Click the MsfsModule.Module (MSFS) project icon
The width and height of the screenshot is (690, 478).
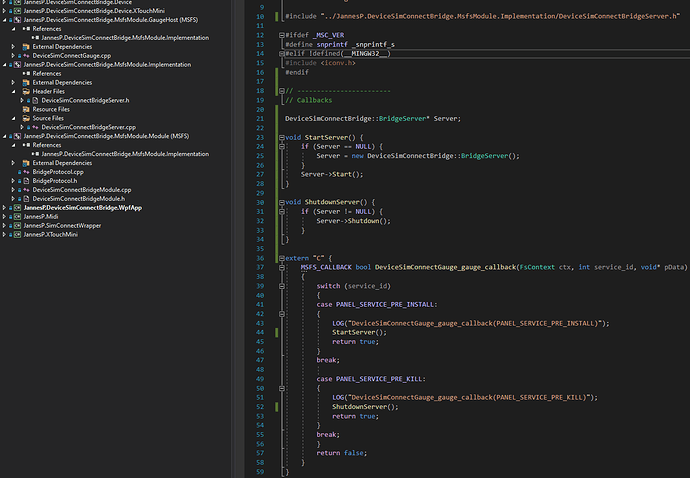click(18, 136)
